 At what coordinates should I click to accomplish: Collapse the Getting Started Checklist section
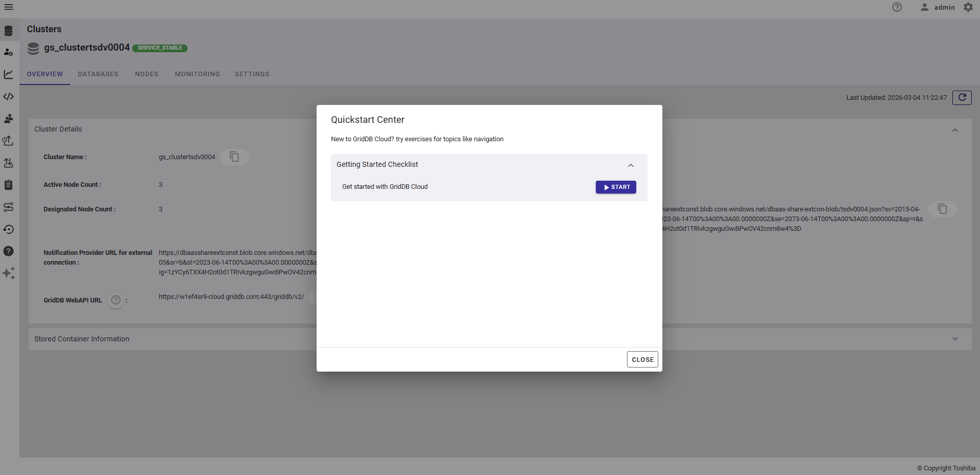pyautogui.click(x=631, y=165)
